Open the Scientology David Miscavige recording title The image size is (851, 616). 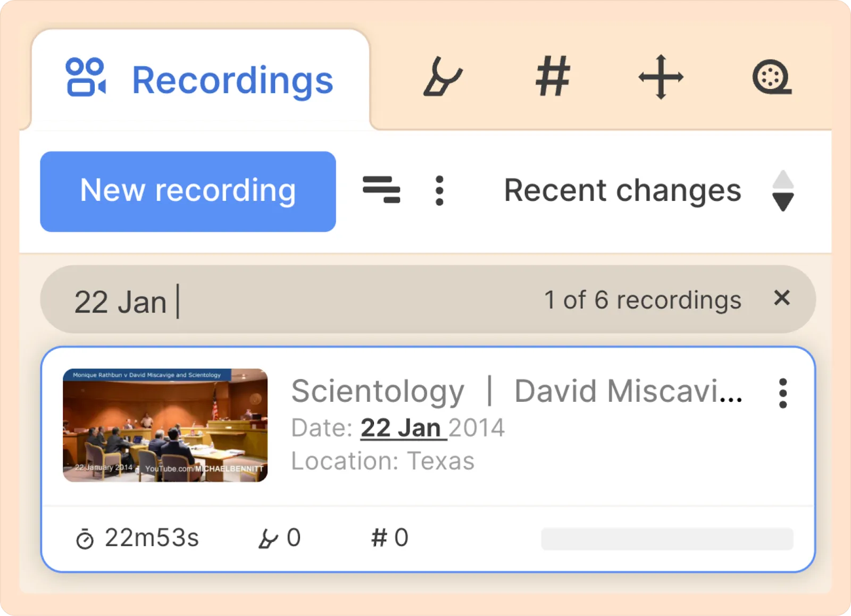click(517, 392)
